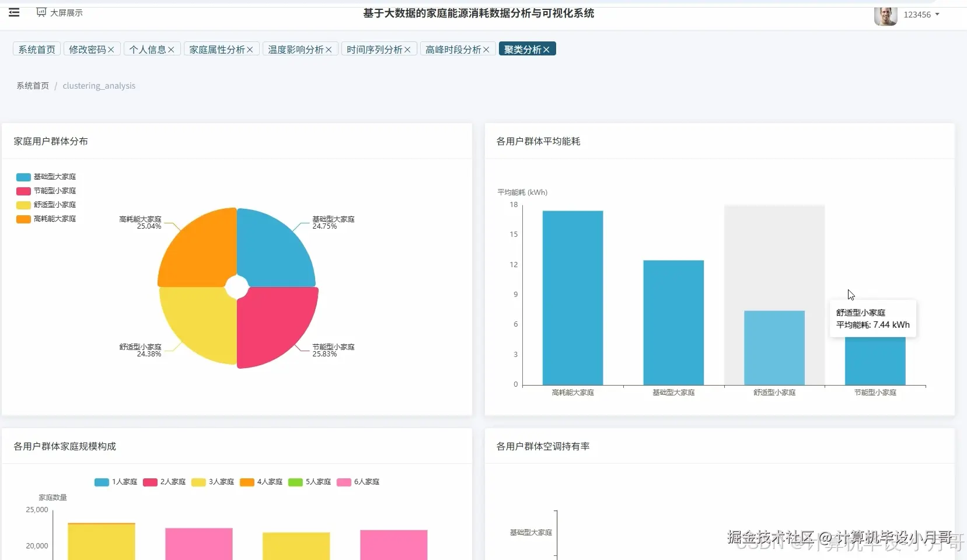This screenshot has height=560, width=967.
Task: Click the 4人家庭 orange legend swatch
Action: click(x=247, y=482)
